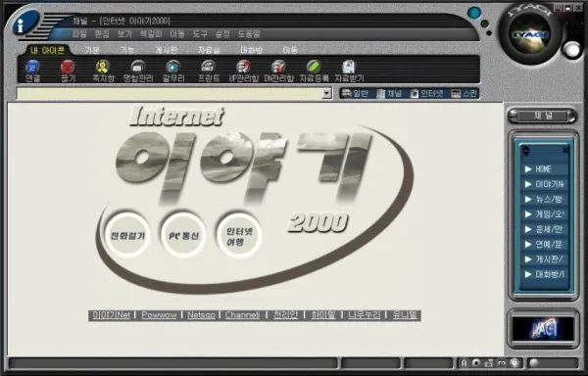Open the 하이텔 link
Viewport: 588px width, 376px height.
click(x=322, y=315)
